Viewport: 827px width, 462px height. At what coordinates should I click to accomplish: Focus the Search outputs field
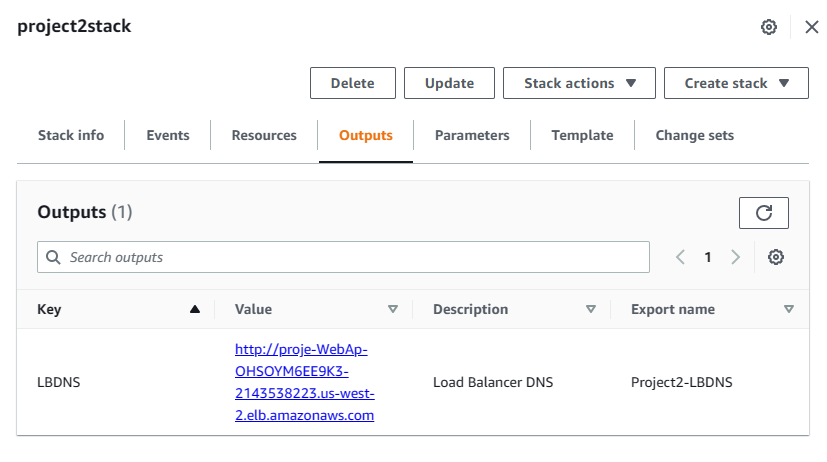pos(343,257)
